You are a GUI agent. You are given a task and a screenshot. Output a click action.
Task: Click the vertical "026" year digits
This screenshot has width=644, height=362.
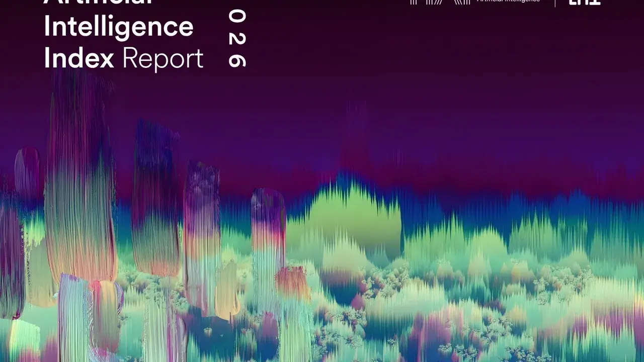click(x=237, y=39)
